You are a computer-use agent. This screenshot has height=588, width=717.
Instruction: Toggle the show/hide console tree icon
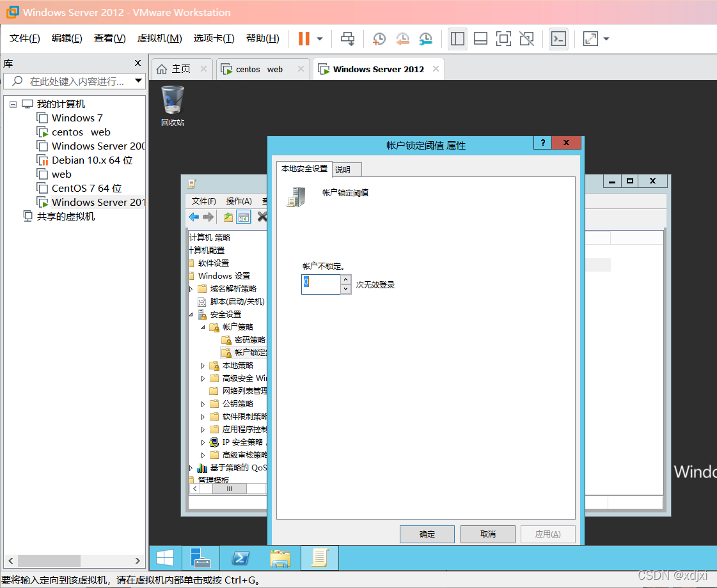click(244, 217)
